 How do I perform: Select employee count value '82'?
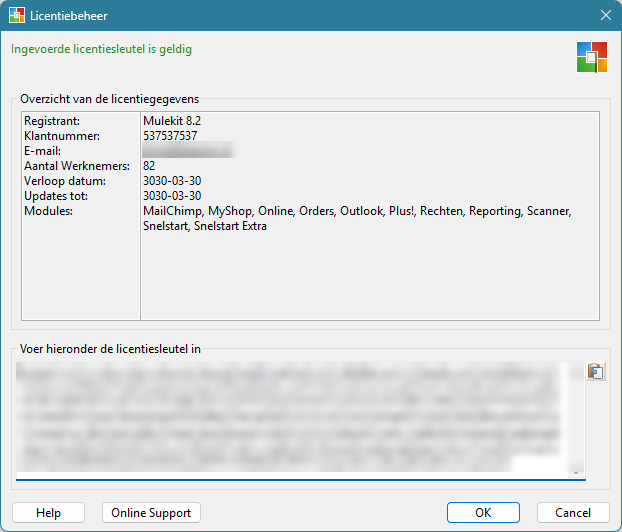149,166
